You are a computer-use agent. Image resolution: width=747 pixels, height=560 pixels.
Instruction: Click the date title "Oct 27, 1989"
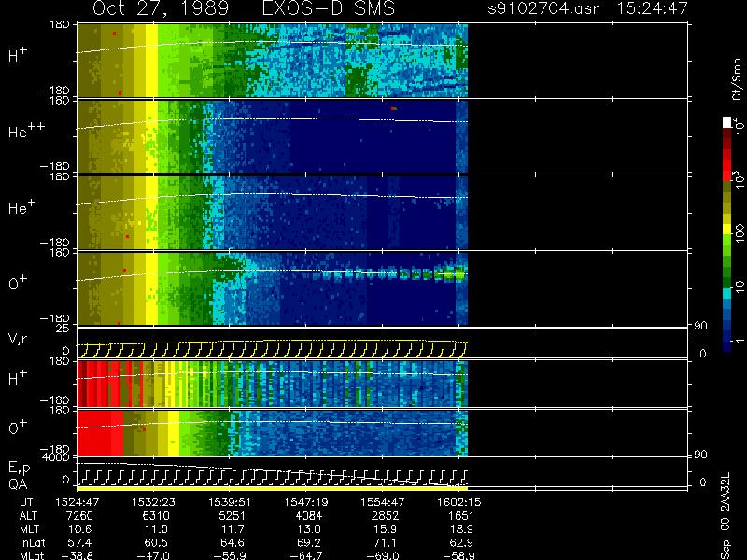pos(161,8)
